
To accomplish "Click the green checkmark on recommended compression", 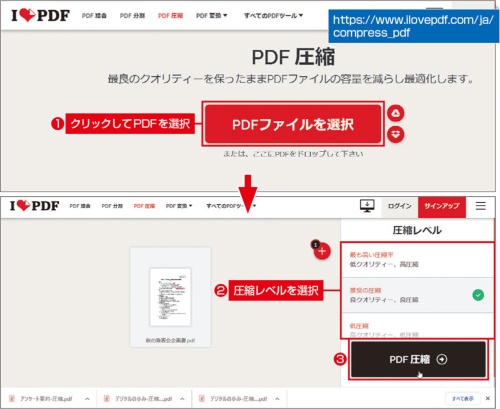I will 478,295.
